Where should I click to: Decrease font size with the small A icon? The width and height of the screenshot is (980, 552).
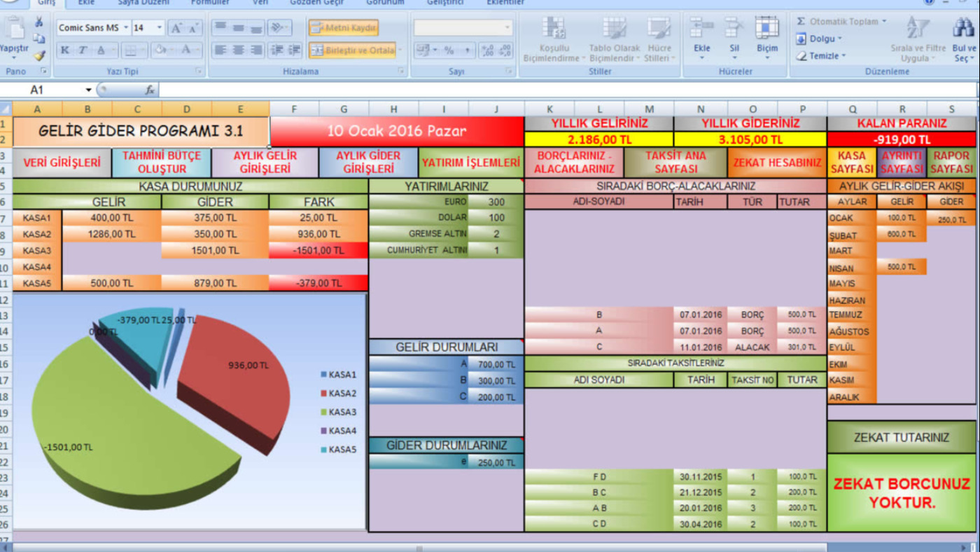click(193, 28)
